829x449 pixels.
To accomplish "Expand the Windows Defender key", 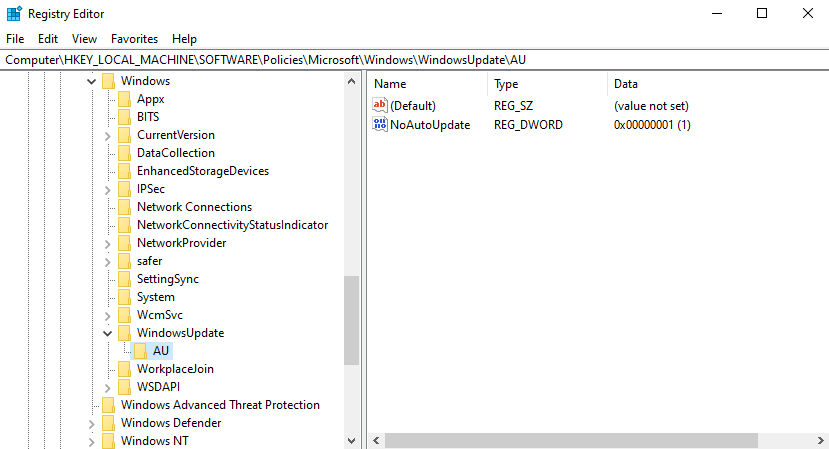I will [x=91, y=424].
